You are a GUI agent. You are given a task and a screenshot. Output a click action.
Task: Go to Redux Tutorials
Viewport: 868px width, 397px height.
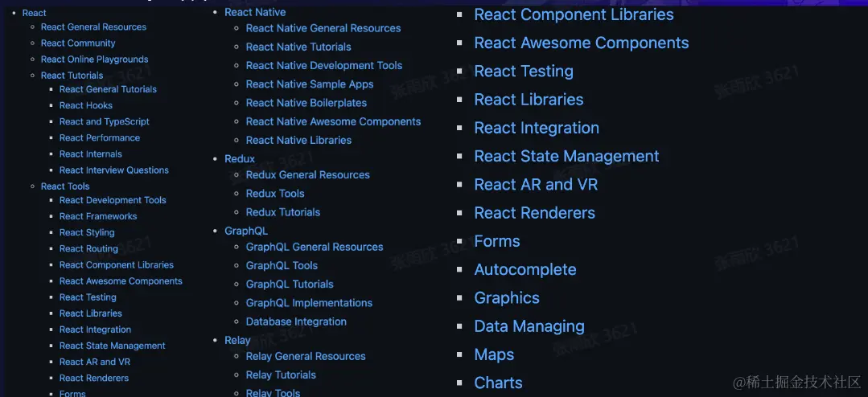click(x=283, y=212)
